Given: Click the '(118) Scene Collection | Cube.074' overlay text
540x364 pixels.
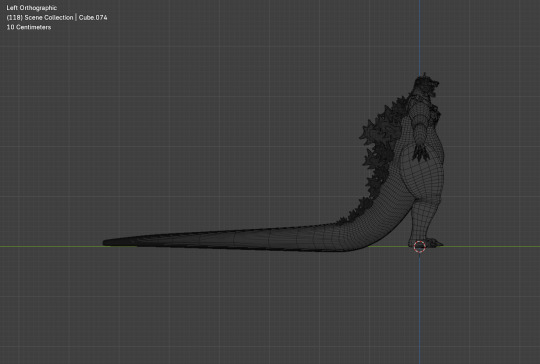Looking at the screenshot, I should click(x=57, y=17).
